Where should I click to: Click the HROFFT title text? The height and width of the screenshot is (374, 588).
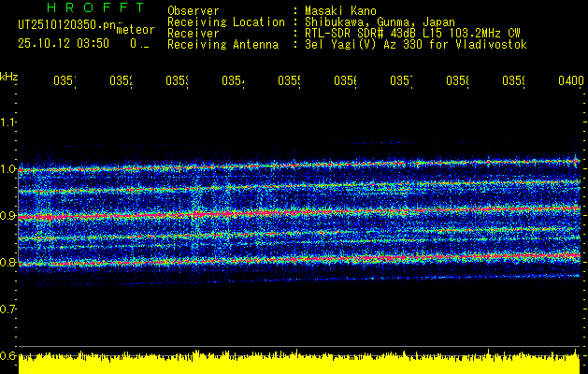95,7
